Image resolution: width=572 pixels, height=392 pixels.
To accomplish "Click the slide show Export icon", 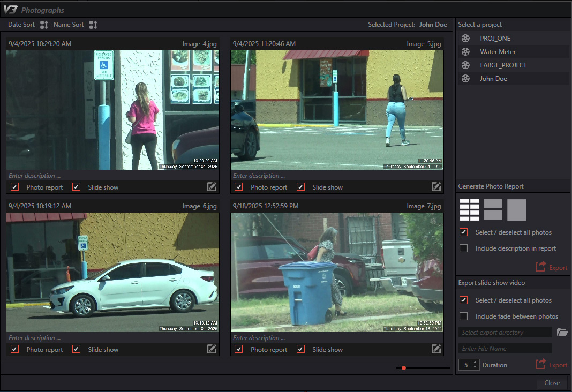I will 540,364.
